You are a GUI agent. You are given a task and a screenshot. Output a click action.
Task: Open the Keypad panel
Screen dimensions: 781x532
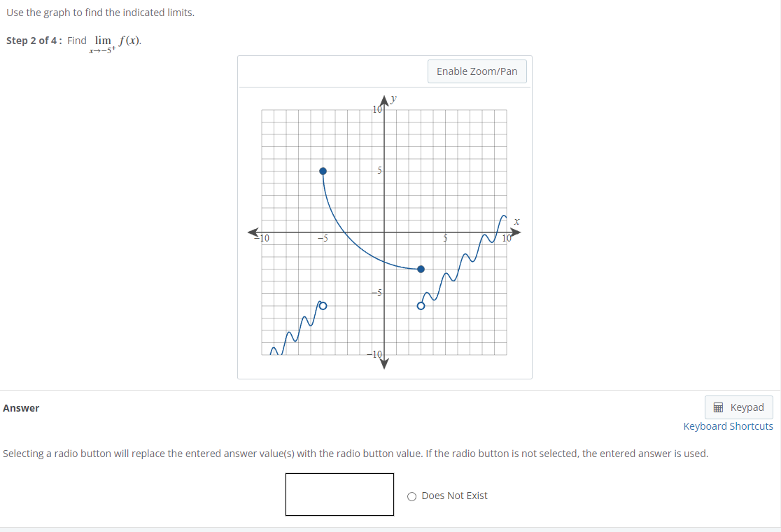coord(738,407)
